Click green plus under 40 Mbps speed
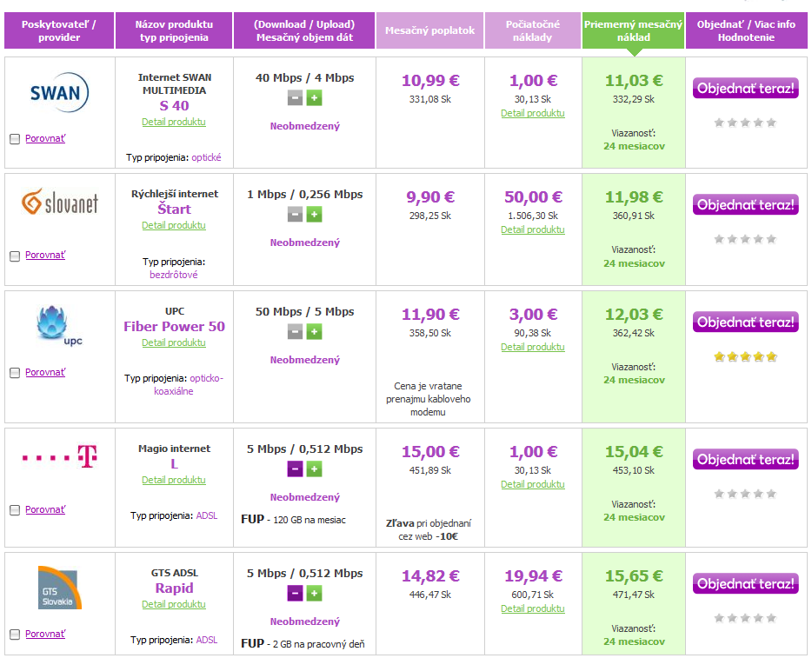Image resolution: width=812 pixels, height=658 pixels. tap(315, 98)
